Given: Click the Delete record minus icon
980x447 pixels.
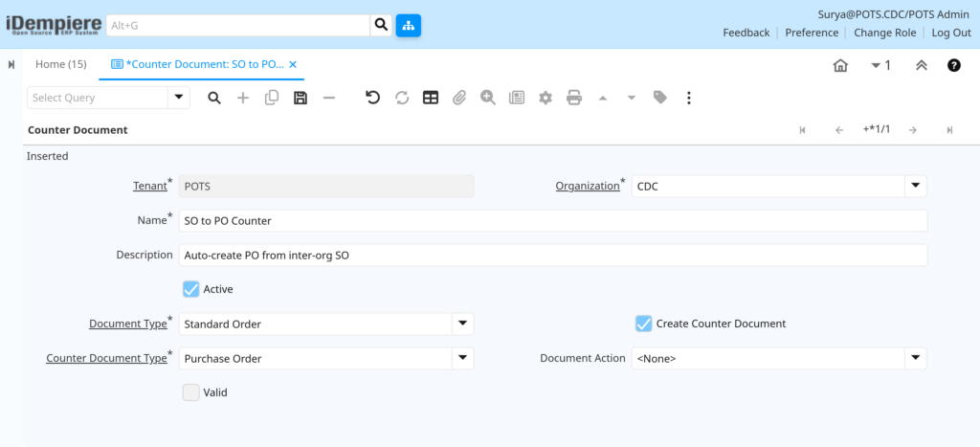Looking at the screenshot, I should pyautogui.click(x=329, y=98).
